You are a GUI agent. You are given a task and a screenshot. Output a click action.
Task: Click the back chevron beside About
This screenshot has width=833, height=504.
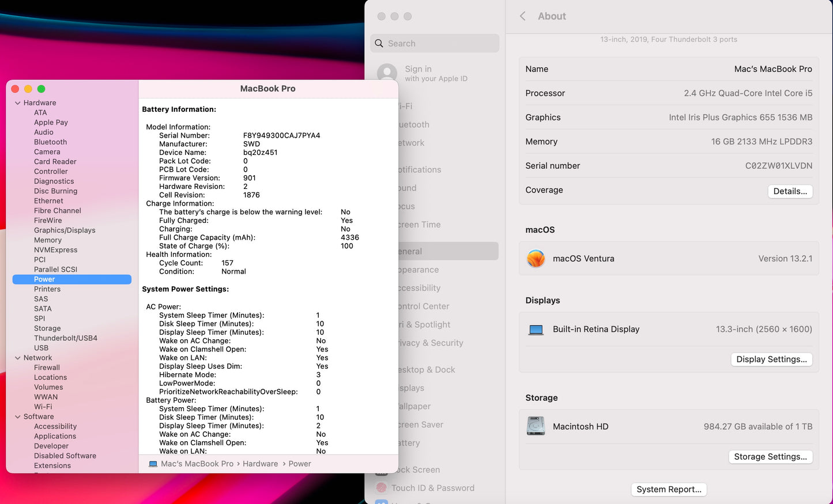tap(522, 16)
